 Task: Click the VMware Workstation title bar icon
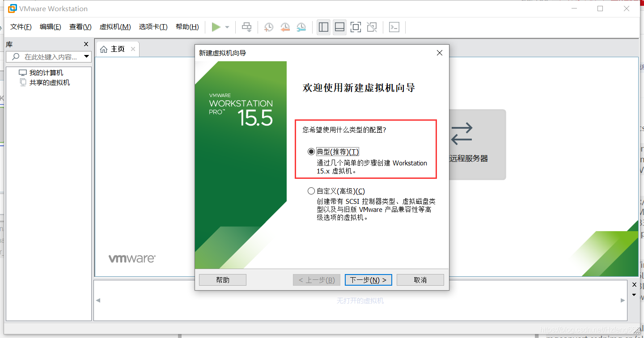coord(12,8)
